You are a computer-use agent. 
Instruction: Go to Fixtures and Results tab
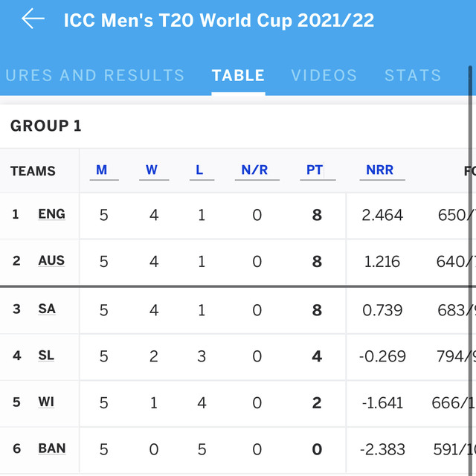(94, 75)
